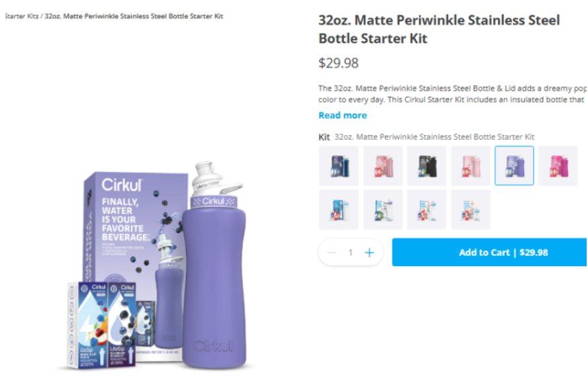Choose the selected periwinkle bottle kit
The image size is (588, 377).
pyautogui.click(x=514, y=165)
